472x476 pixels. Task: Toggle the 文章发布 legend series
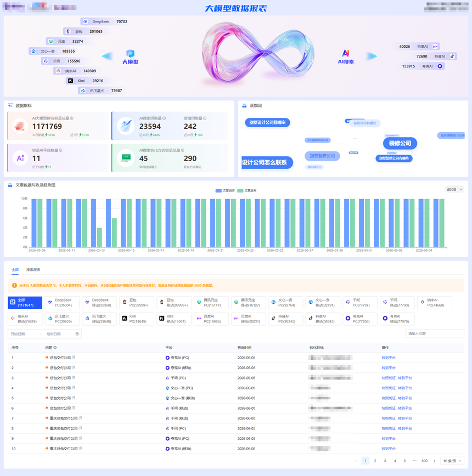247,191
